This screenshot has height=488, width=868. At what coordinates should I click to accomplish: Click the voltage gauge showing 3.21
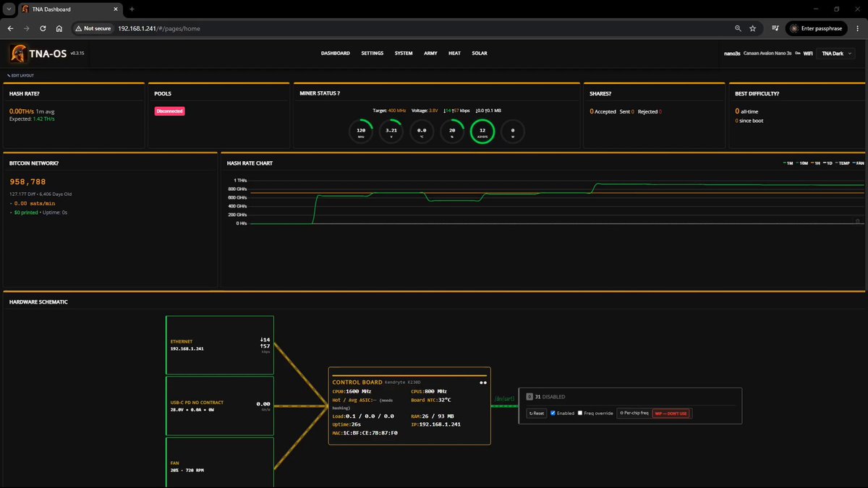[391, 132]
